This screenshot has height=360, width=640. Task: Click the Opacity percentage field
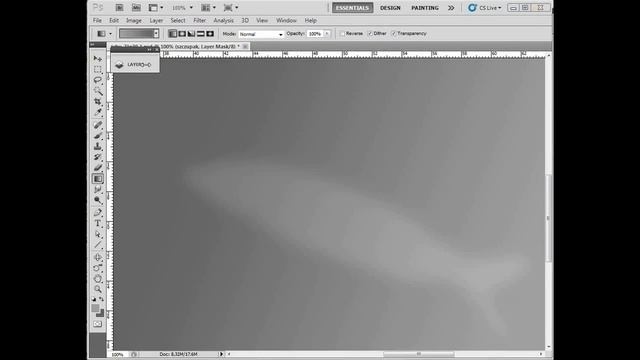[x=315, y=34]
